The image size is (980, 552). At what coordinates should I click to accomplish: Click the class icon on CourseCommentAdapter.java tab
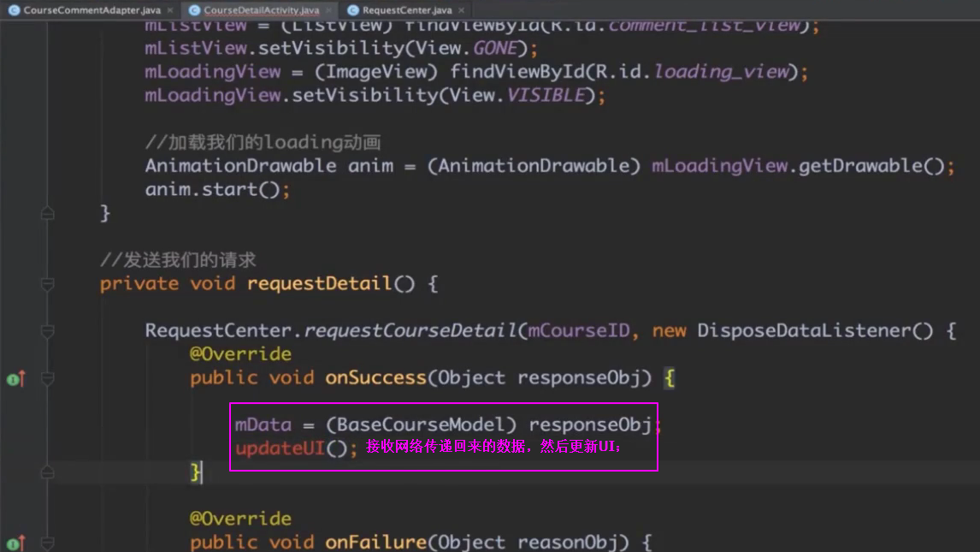point(14,10)
